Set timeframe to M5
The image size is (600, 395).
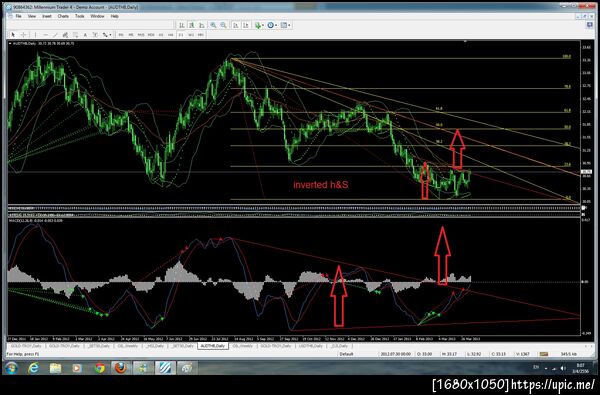(x=131, y=35)
